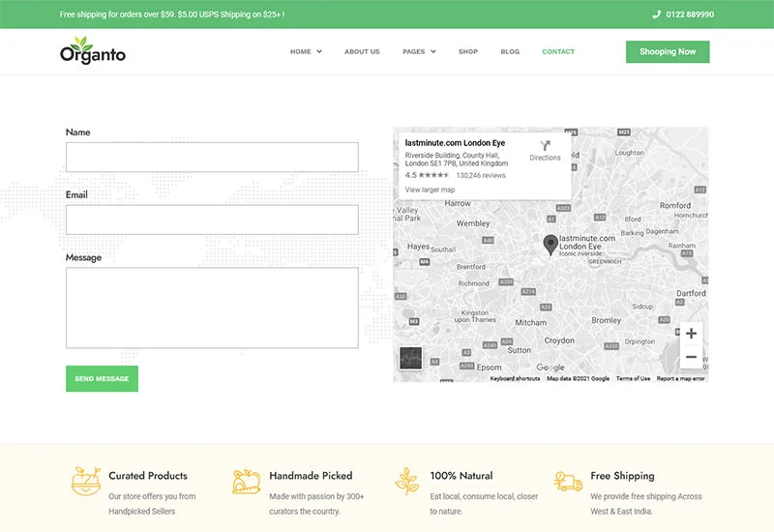This screenshot has height=532, width=774.
Task: Click the Wembley label on map
Action: (x=473, y=223)
